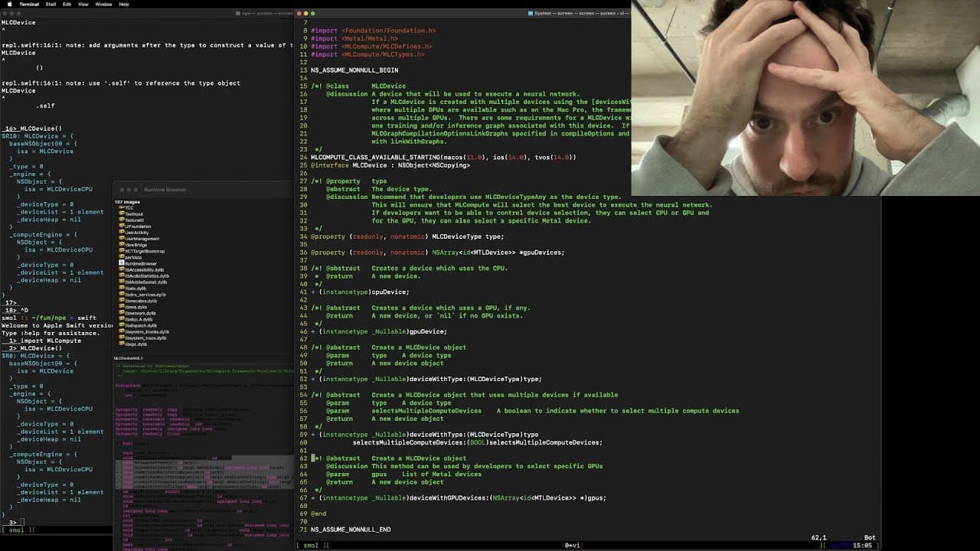Viewport: 980px width, 551px height.
Task: Click the gpuDevices property declaration line
Action: pyautogui.click(x=437, y=253)
